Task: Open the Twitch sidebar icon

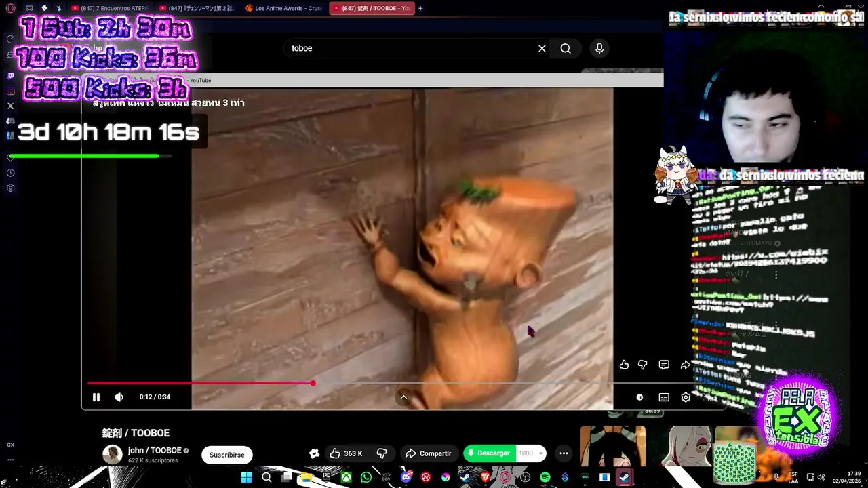Action: pyautogui.click(x=10, y=76)
